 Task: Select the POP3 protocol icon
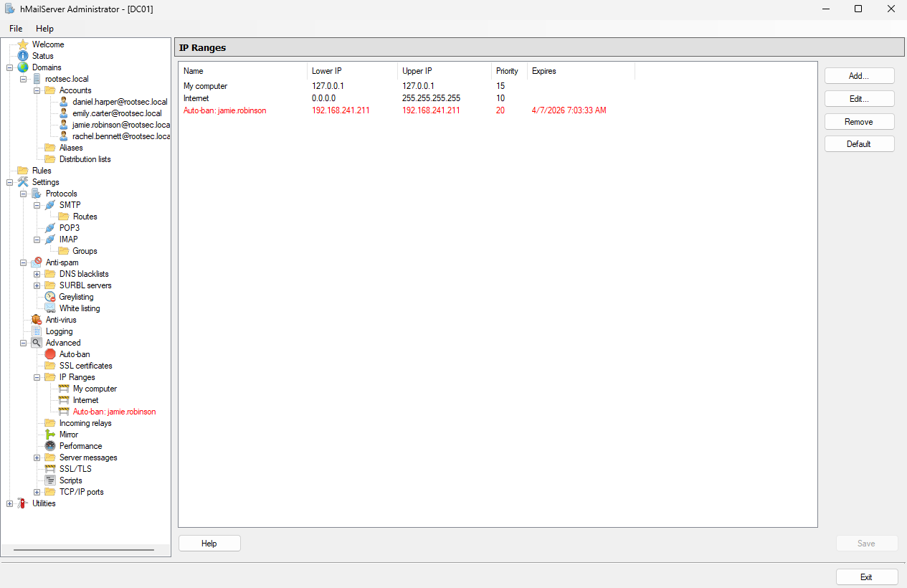click(50, 228)
